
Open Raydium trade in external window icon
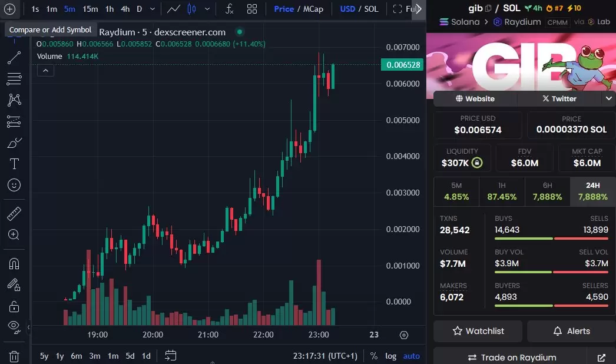pos(601,358)
